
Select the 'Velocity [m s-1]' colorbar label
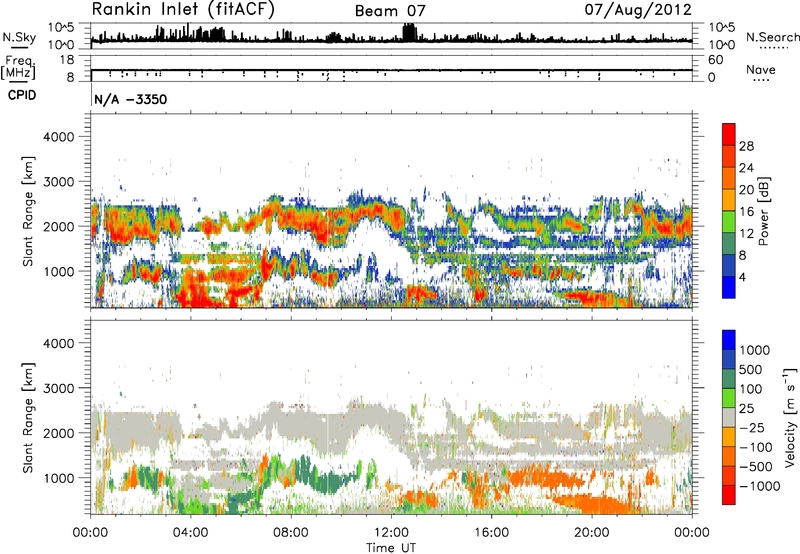pyautogui.click(x=790, y=418)
